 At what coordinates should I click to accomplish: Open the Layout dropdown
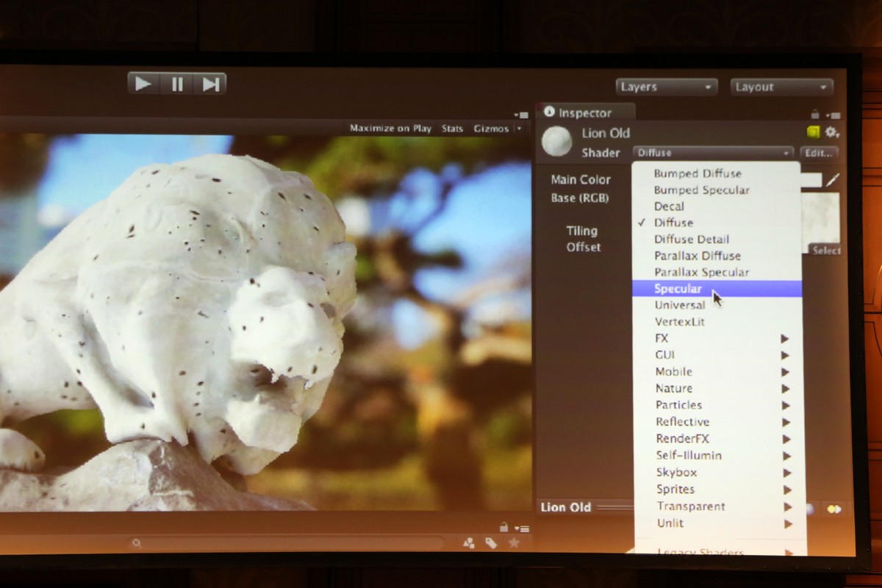click(781, 87)
